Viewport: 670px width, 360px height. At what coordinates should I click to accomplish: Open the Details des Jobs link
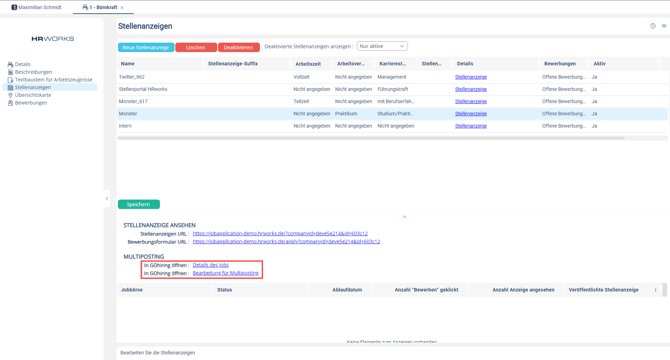(x=211, y=265)
